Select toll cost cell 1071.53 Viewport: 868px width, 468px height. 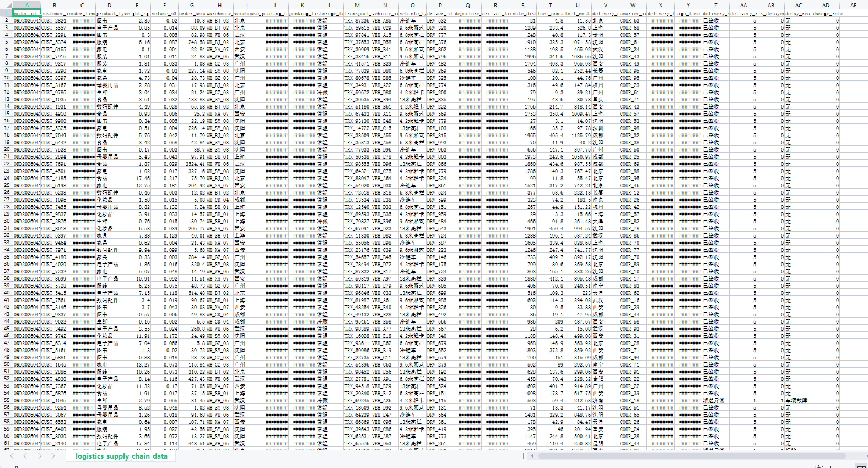[578, 42]
